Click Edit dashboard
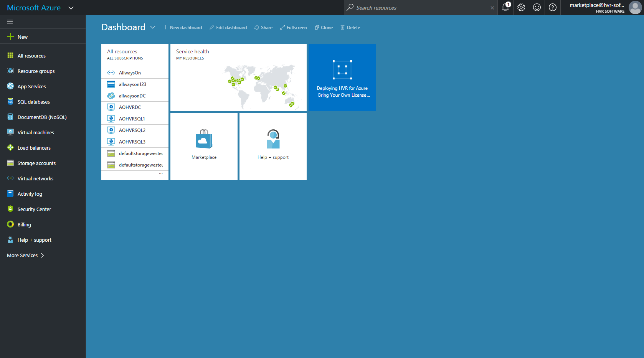644x358 pixels. [x=228, y=28]
